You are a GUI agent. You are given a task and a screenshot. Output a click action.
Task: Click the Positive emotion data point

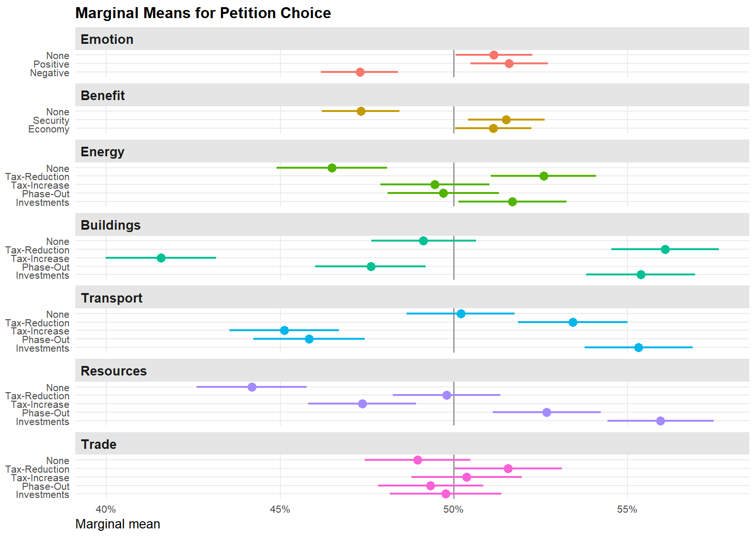coord(509,63)
